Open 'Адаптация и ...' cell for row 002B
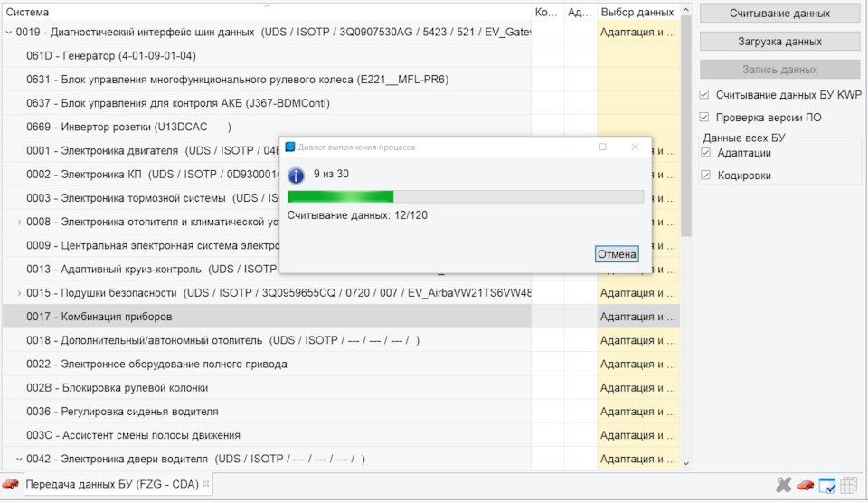 tap(638, 388)
